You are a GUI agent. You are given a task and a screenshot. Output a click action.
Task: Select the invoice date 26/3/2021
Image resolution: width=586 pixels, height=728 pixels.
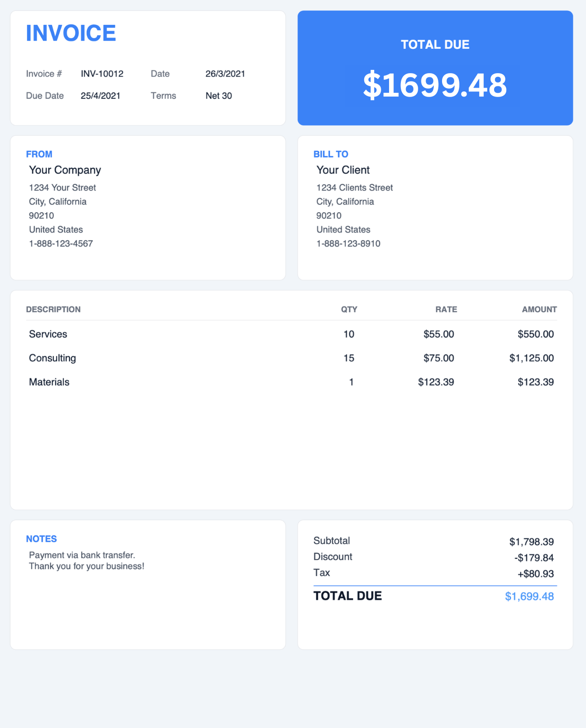[225, 74]
